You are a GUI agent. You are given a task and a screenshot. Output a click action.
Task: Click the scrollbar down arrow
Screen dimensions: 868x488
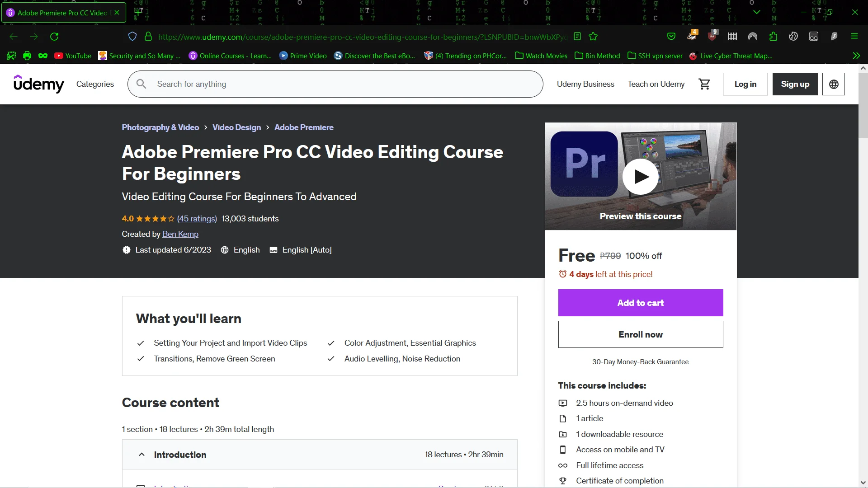coord(863,482)
